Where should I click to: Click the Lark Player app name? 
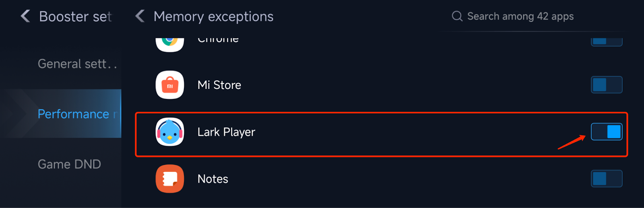click(226, 132)
